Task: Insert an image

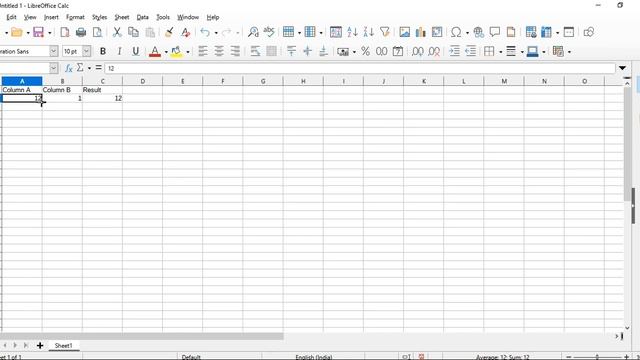Action: point(404,32)
